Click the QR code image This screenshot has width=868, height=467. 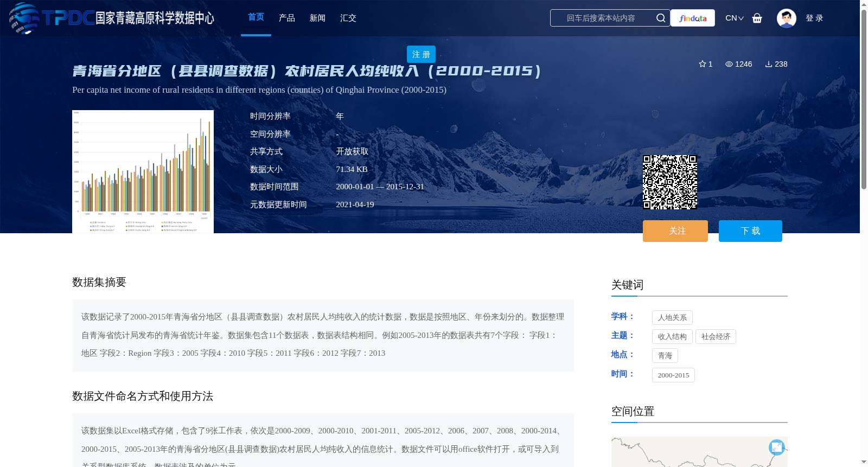click(670, 182)
